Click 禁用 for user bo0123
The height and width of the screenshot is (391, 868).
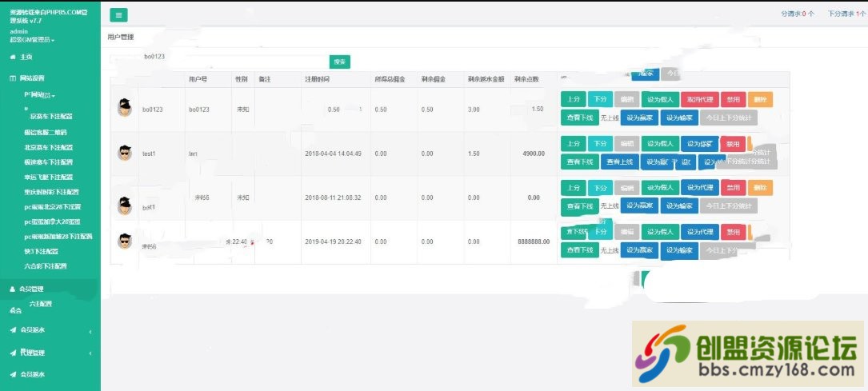click(733, 99)
